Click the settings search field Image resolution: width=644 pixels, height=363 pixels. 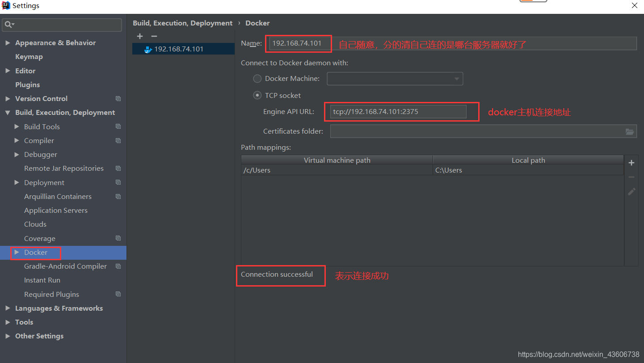(62, 25)
